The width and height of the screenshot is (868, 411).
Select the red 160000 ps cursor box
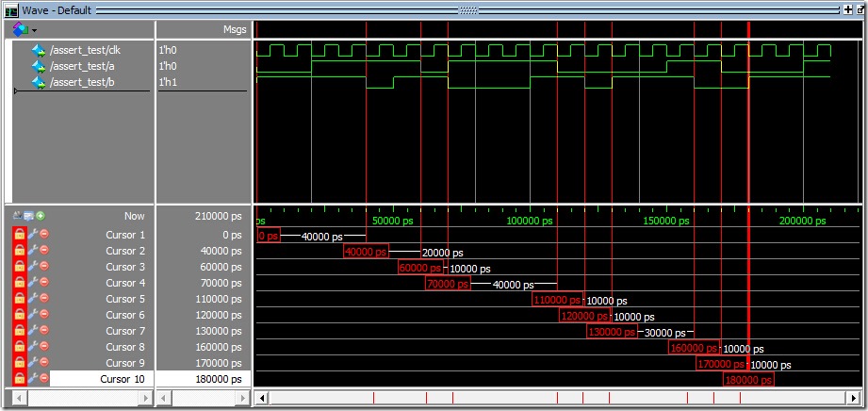[x=695, y=348]
